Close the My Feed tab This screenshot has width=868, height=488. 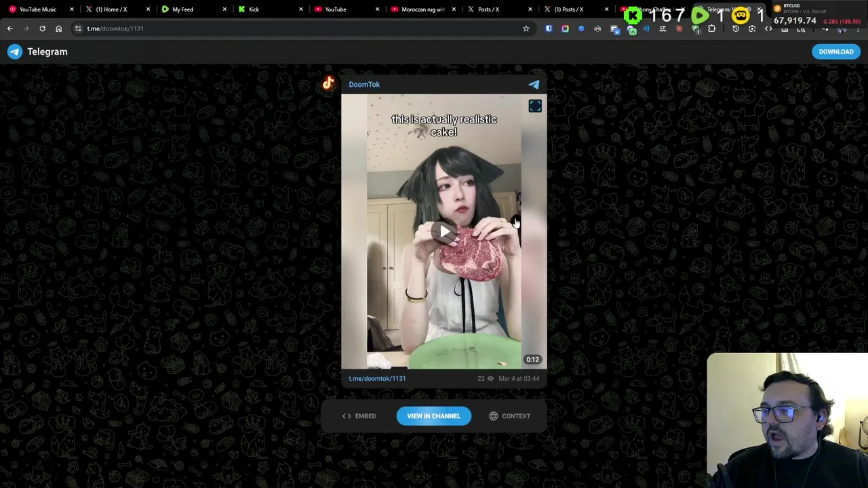pyautogui.click(x=224, y=9)
